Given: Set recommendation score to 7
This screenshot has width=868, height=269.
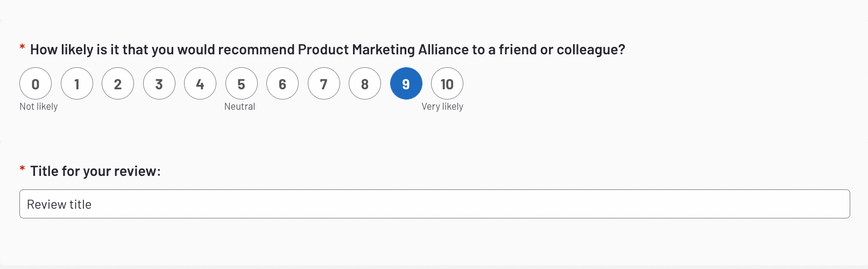Looking at the screenshot, I should point(324,83).
